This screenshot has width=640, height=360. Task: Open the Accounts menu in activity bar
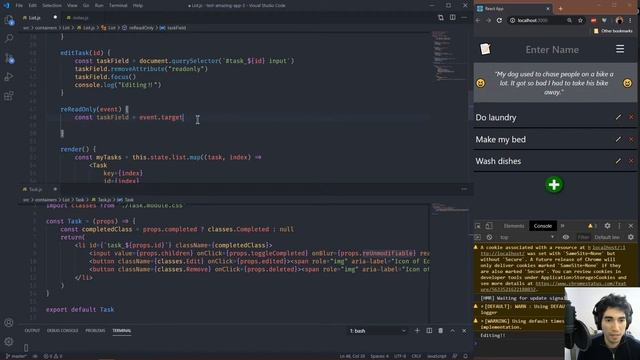click(x=9, y=323)
